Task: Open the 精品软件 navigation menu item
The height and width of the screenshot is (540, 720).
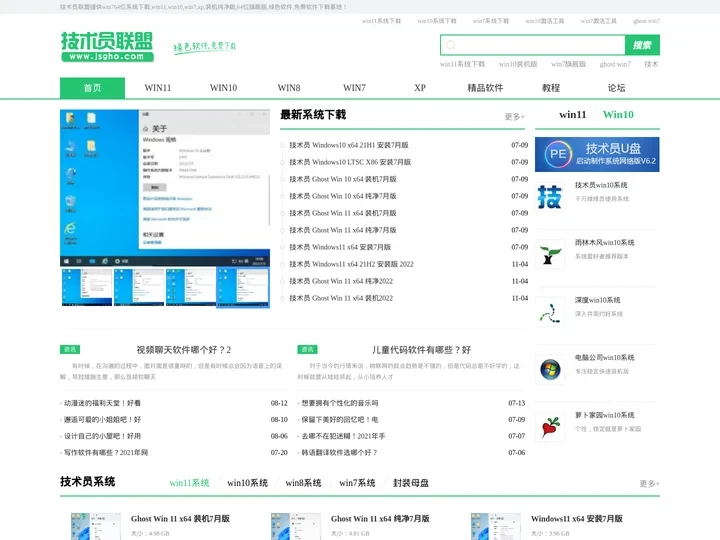Action: (x=485, y=88)
